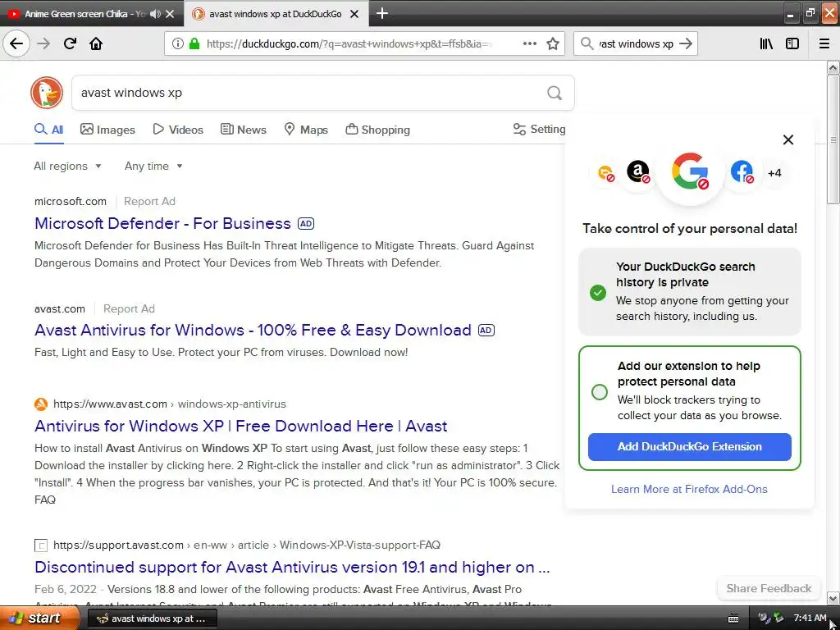This screenshot has width=840, height=630.
Task: Click Learn More at Firefox Add-Ons
Action: (689, 489)
